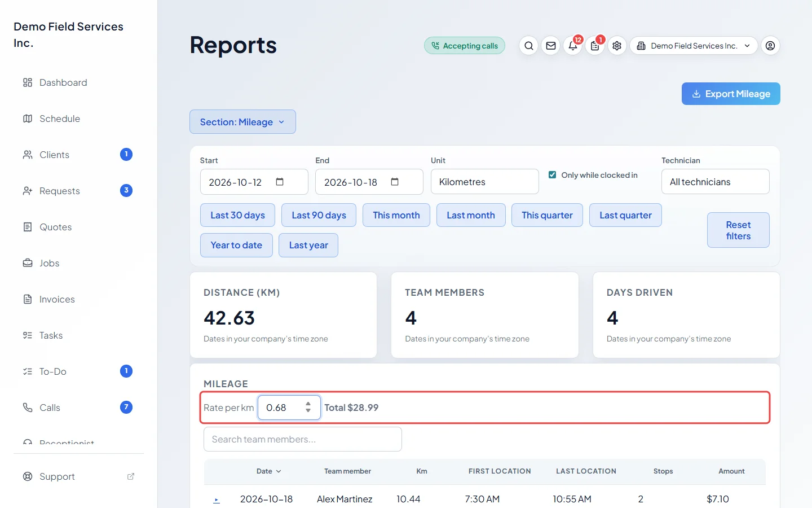Screen dimensions: 812x508
Task: Click the Jobs briefcase icon
Action: click(28, 263)
